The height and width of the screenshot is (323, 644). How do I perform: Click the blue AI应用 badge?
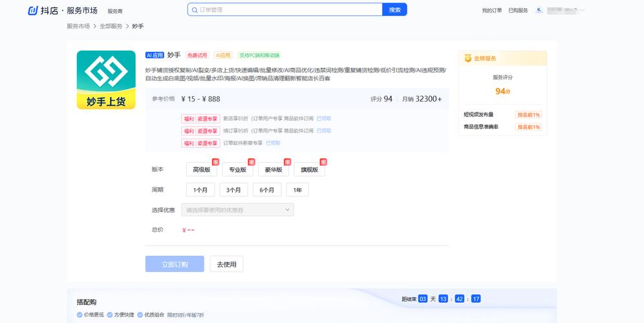pyautogui.click(x=155, y=55)
